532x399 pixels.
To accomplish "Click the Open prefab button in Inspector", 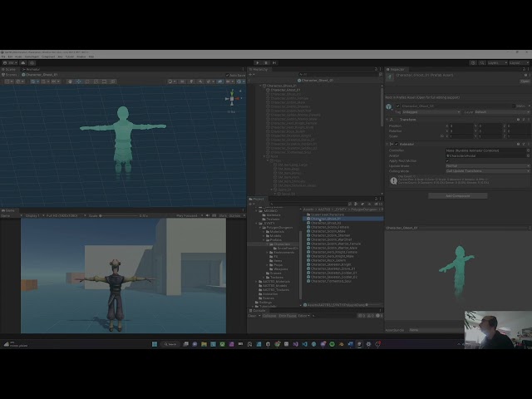I will click(x=525, y=81).
